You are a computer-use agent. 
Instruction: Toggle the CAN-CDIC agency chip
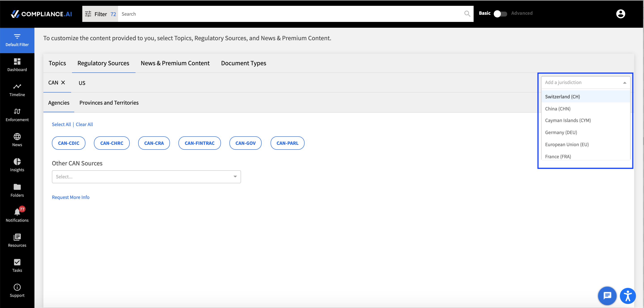click(x=68, y=143)
